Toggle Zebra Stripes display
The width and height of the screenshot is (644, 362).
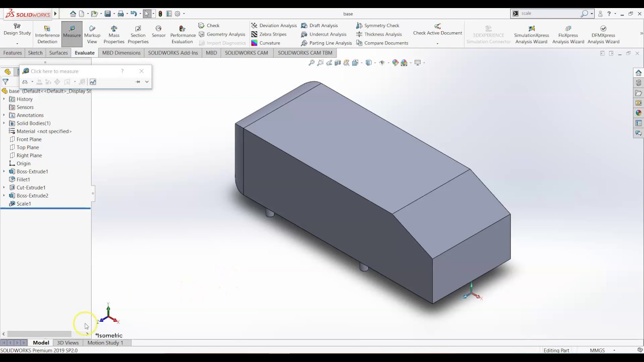tap(269, 34)
